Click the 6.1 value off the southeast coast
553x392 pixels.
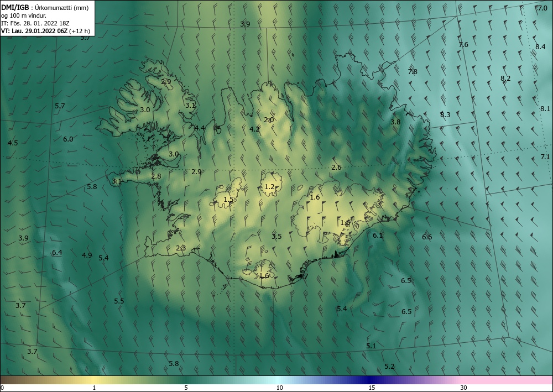(378, 235)
